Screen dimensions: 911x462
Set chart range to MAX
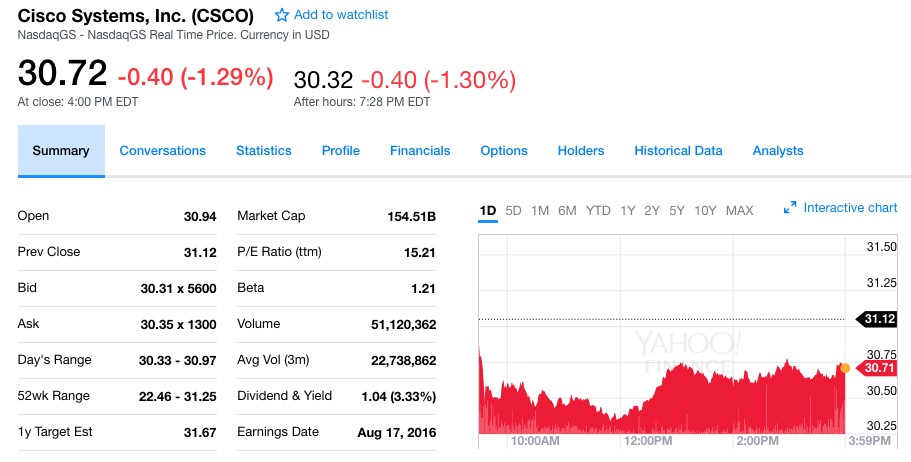pyautogui.click(x=740, y=210)
